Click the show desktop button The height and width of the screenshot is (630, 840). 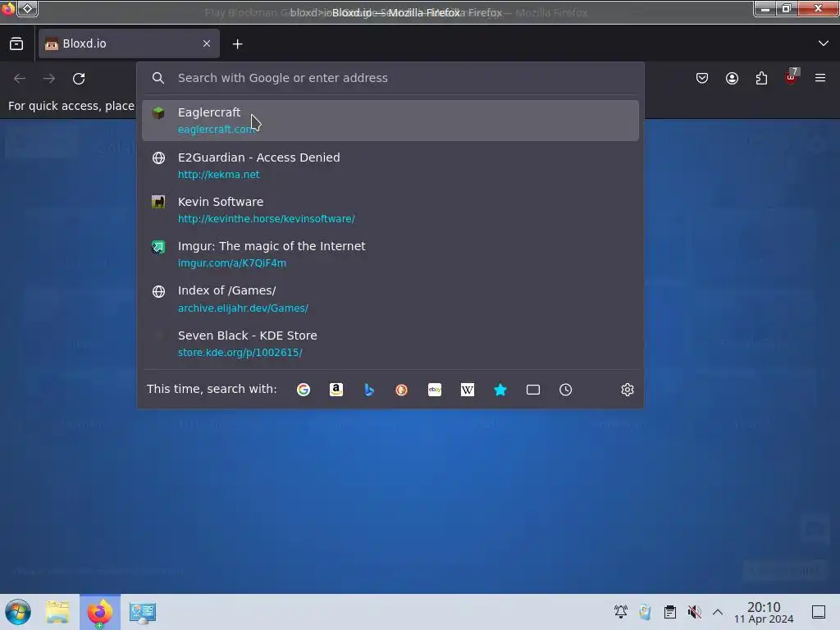point(819,612)
